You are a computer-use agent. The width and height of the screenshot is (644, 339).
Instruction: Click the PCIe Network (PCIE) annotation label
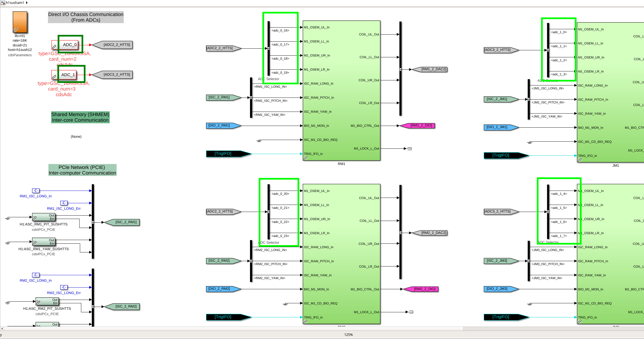coord(82,170)
